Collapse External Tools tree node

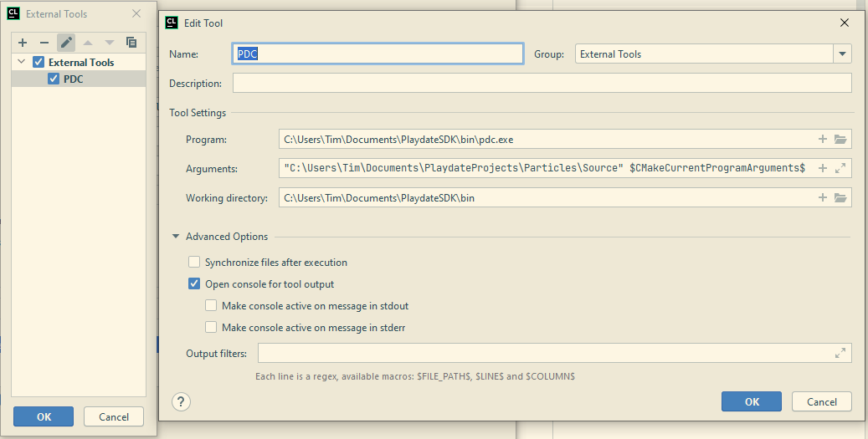[22, 62]
